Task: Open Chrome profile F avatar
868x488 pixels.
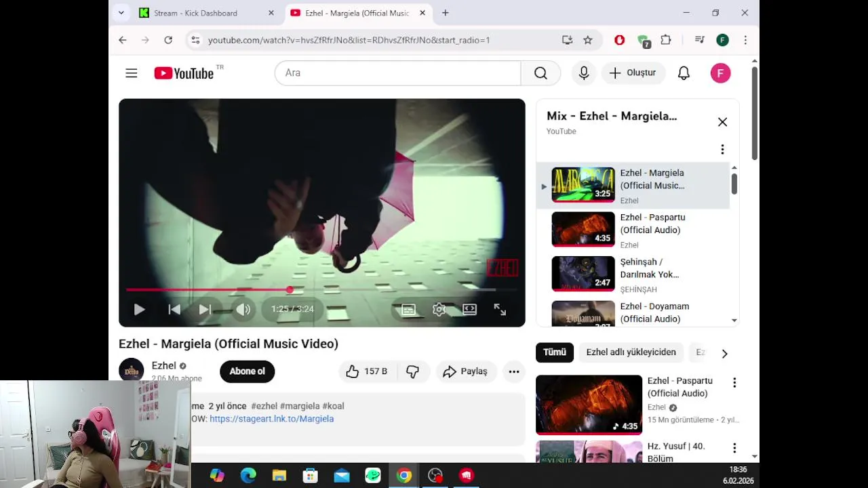Action: click(x=722, y=40)
